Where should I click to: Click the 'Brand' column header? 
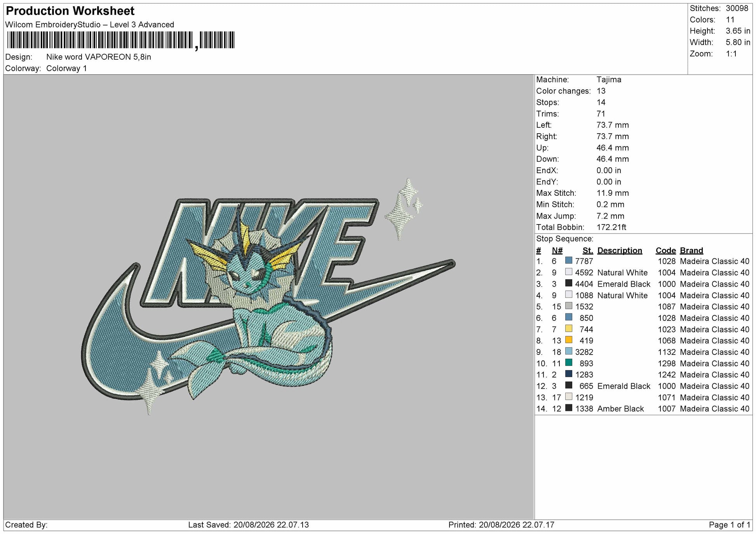coord(692,250)
